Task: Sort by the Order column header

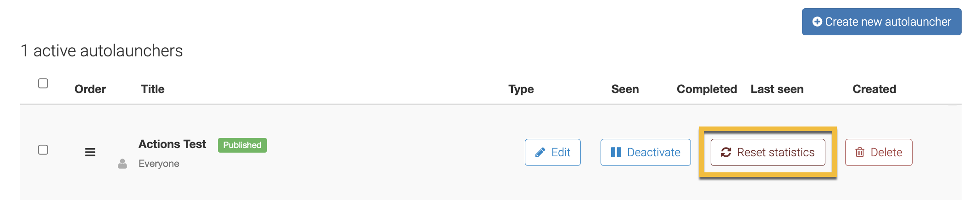Action: pyautogui.click(x=90, y=89)
